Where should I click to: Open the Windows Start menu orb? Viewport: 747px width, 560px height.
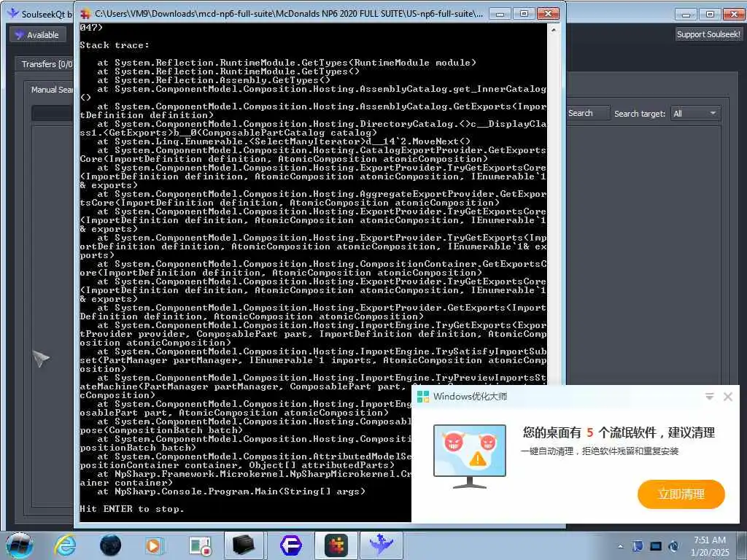(20, 545)
